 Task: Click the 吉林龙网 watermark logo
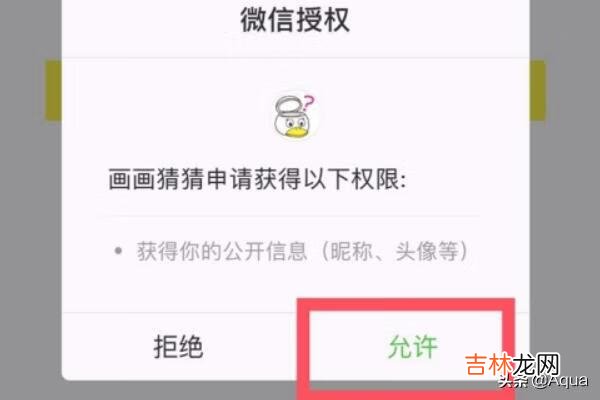tap(512, 364)
